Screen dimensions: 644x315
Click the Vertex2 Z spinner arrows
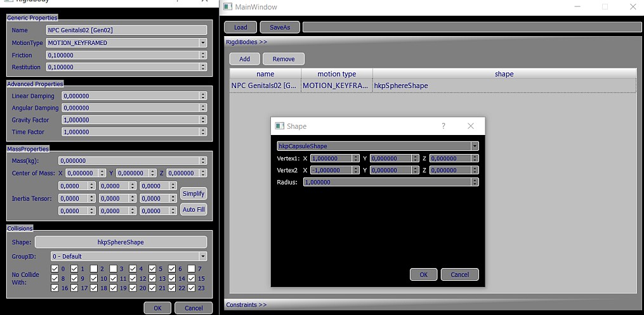475,170
